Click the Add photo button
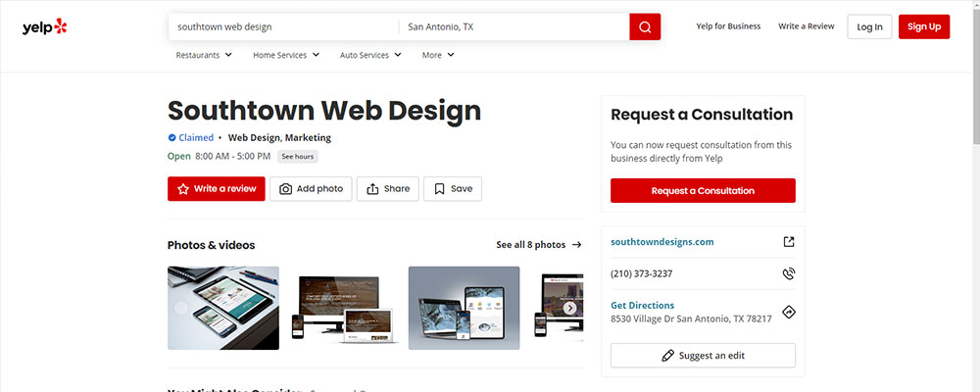This screenshot has width=980, height=392. pyautogui.click(x=311, y=189)
